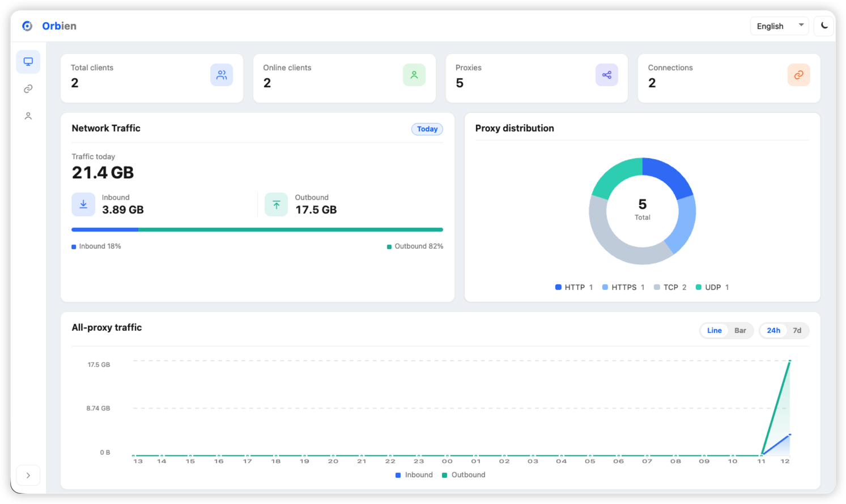Click the 17.5 GB outbound value
Image resolution: width=846 pixels, height=504 pixels.
pos(316,210)
